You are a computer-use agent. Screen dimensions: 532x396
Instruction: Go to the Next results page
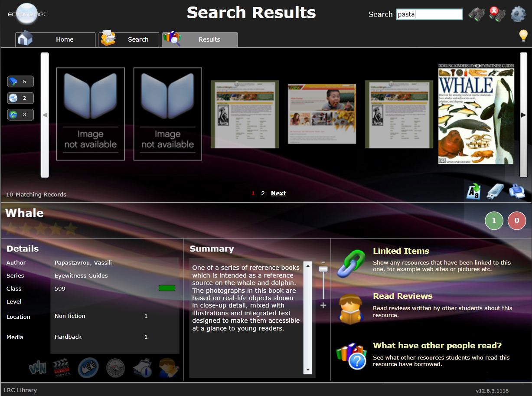tap(278, 193)
